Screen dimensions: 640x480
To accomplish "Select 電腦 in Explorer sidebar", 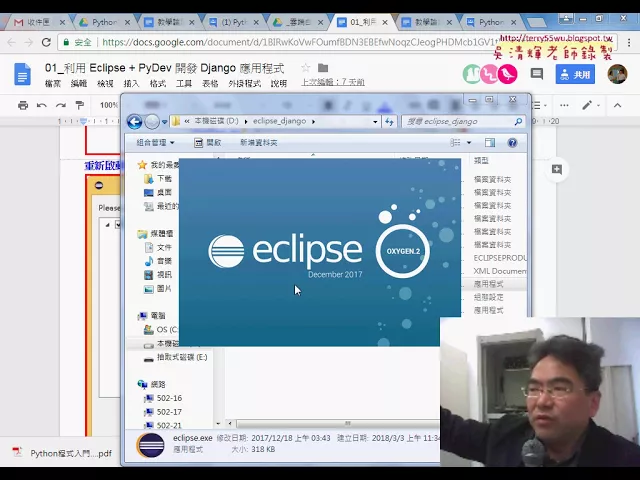I will point(152,316).
